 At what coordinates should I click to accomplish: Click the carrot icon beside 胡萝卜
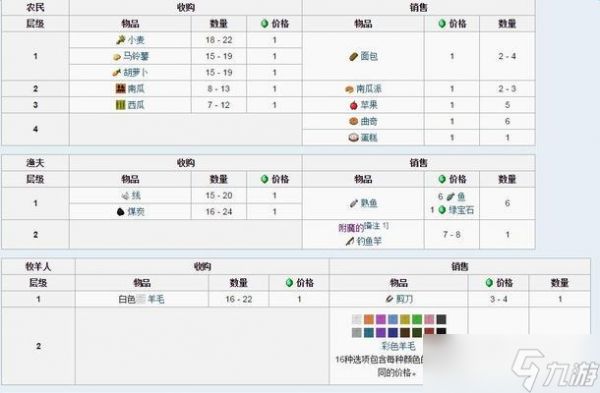(x=117, y=72)
